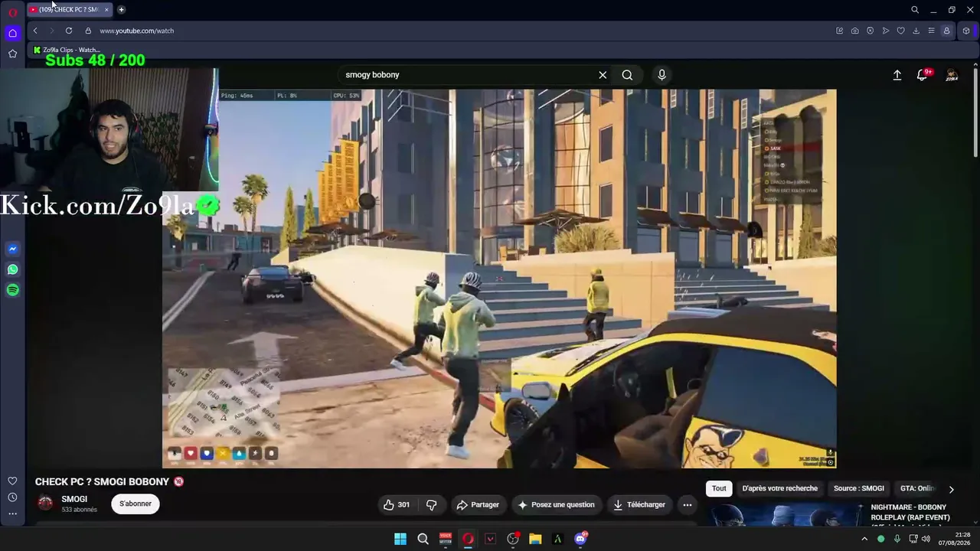Open SMOGI channel avatar
Image resolution: width=980 pixels, height=551 pixels.
pos(45,503)
